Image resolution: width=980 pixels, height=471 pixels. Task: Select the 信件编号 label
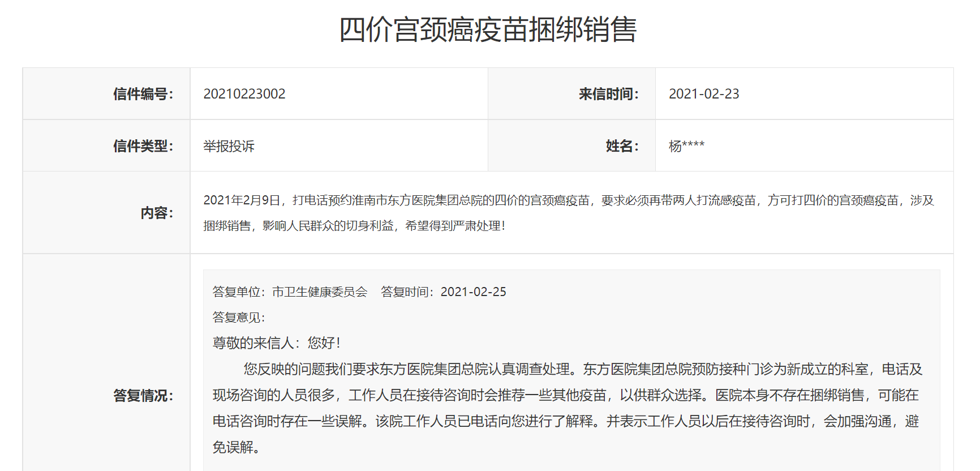143,94
